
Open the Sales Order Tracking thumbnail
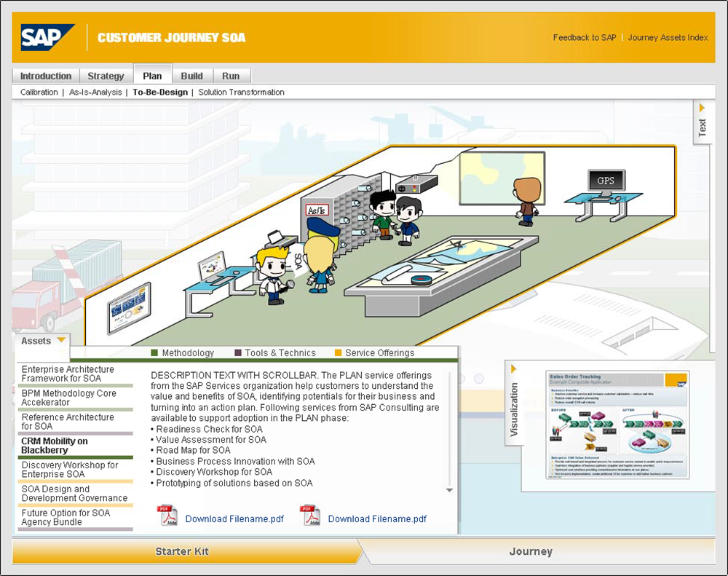pos(617,425)
